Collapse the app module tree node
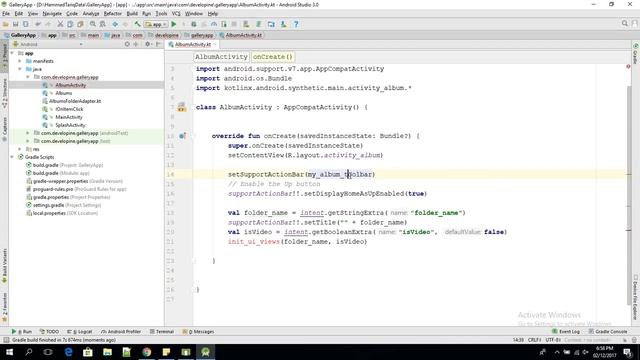The width and height of the screenshot is (640, 360). (x=12, y=53)
